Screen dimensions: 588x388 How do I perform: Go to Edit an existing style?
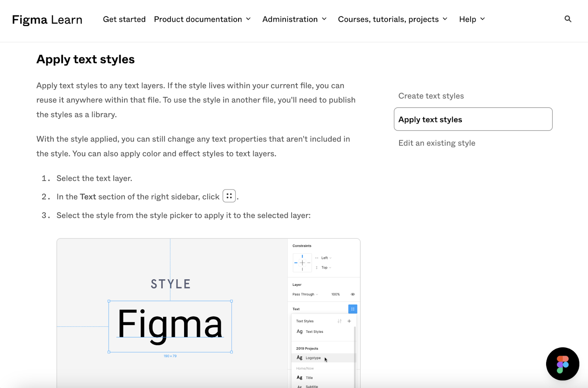pyautogui.click(x=437, y=143)
